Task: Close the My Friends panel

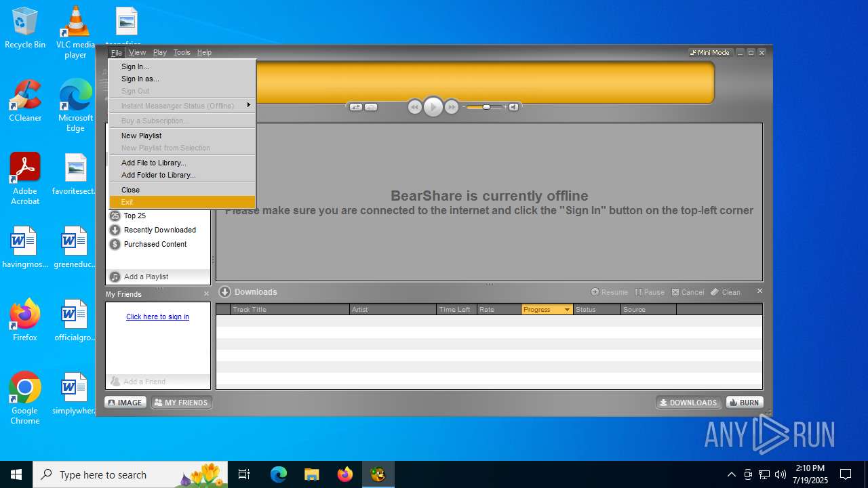Action: click(206, 293)
